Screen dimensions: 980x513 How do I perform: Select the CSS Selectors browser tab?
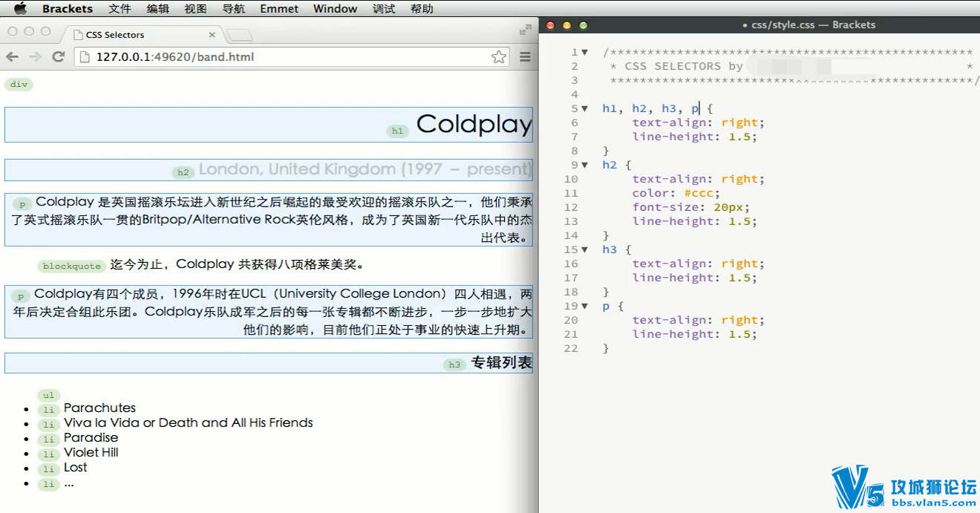tap(141, 34)
